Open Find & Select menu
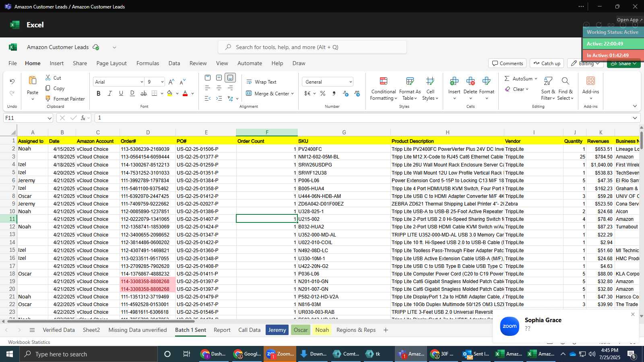Screen dimensions: 644x362 pyautogui.click(x=565, y=89)
